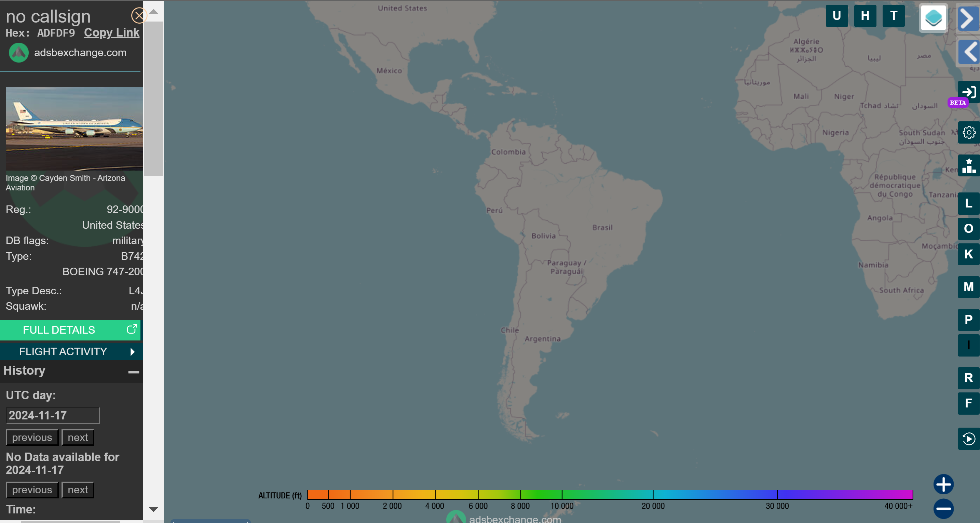The image size is (980, 523).
Task: Click the South Africa label on the map
Action: tap(901, 290)
